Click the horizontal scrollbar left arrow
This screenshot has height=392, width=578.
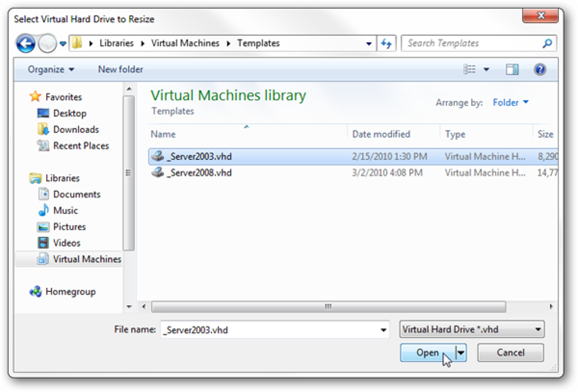(144, 306)
